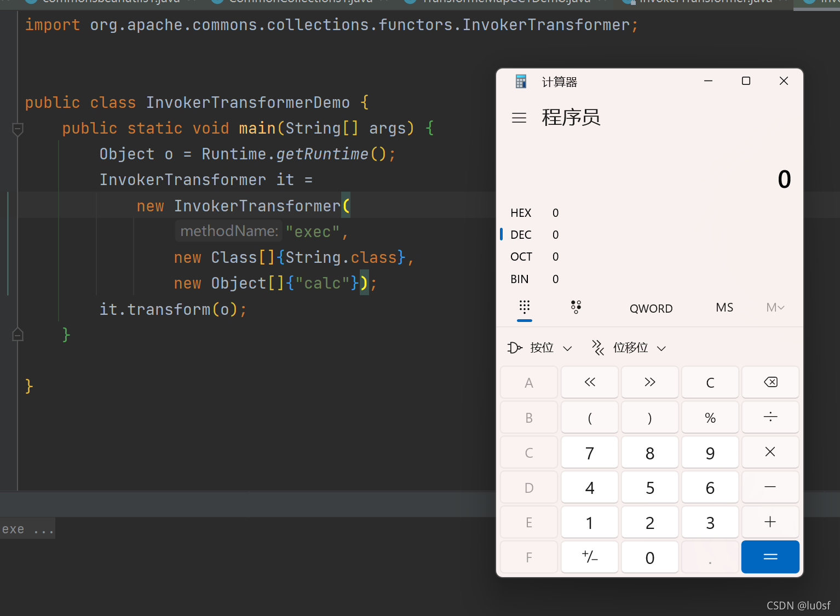The width and height of the screenshot is (840, 616).
Task: Click digit 3 on calculator
Action: (710, 522)
